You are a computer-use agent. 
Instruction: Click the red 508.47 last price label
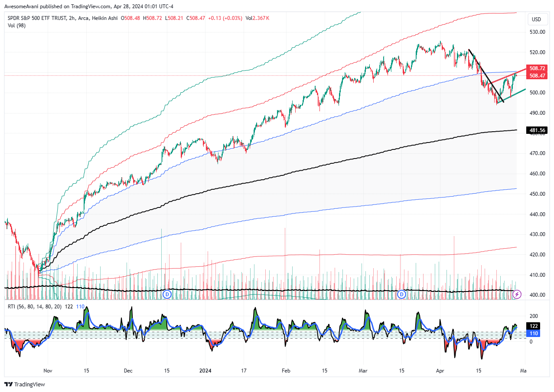[x=537, y=76]
